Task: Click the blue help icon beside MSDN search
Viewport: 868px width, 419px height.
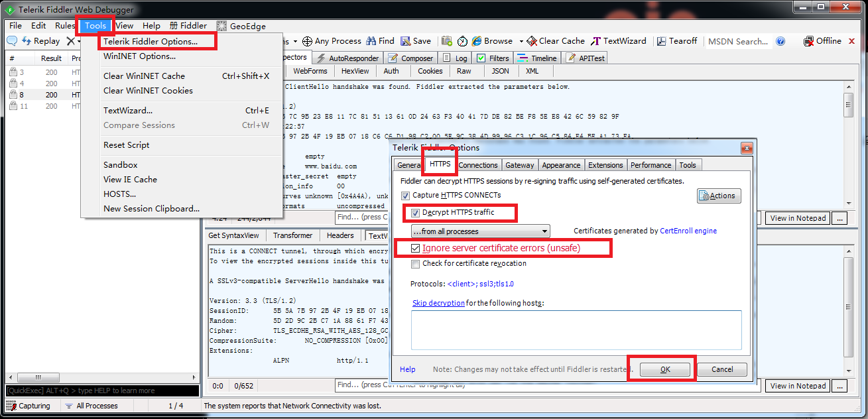Action: click(x=780, y=41)
